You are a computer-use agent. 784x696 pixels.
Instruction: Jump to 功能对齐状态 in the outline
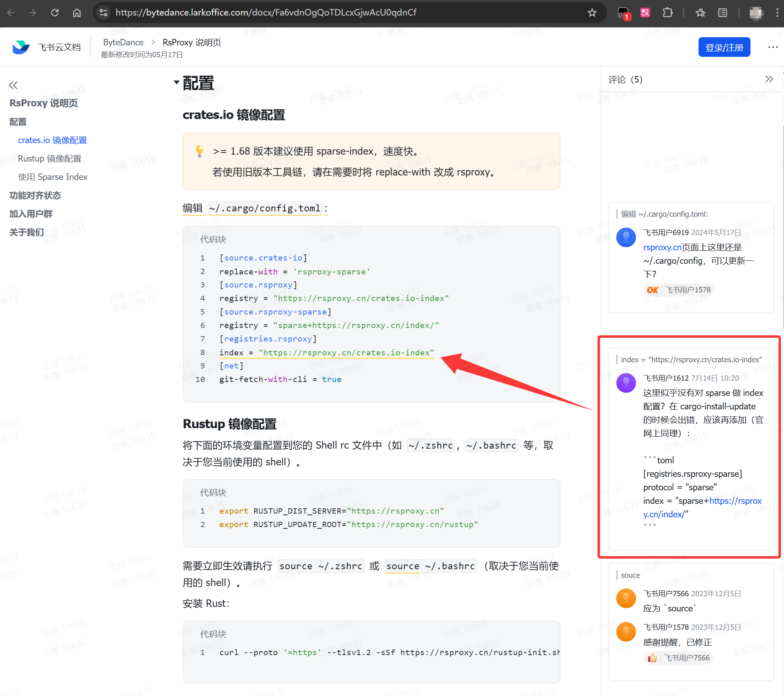pos(35,195)
